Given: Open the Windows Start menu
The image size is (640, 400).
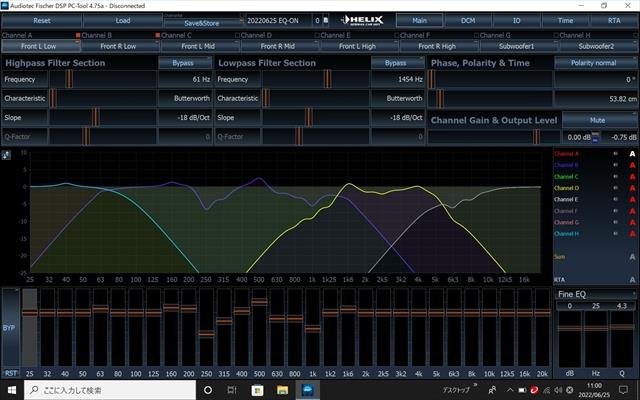Looking at the screenshot, I should [x=12, y=390].
